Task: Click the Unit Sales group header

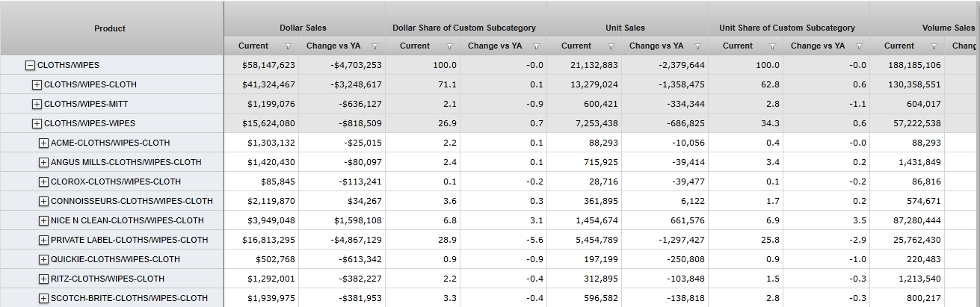Action: click(626, 28)
